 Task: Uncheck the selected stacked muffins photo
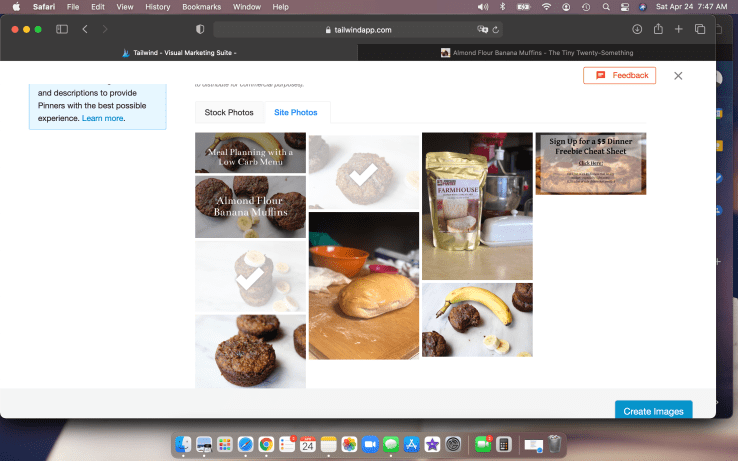(x=250, y=278)
